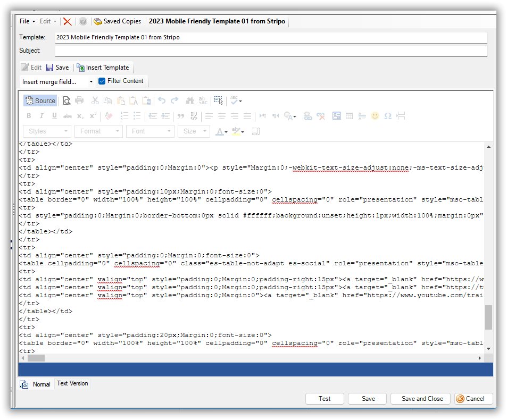
Task: Toggle Italic formatting
Action: pyautogui.click(x=41, y=116)
